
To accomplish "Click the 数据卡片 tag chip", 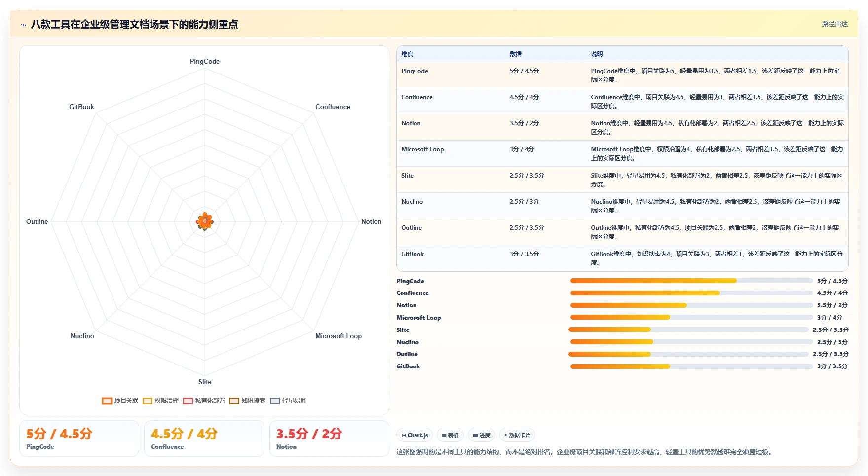I will pyautogui.click(x=517, y=435).
